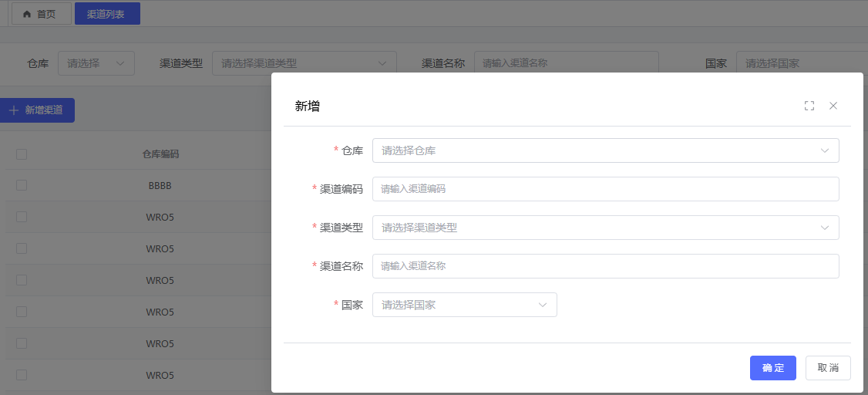
Task: Click chevron arrow in dialog 仓库 select
Action: (x=825, y=150)
